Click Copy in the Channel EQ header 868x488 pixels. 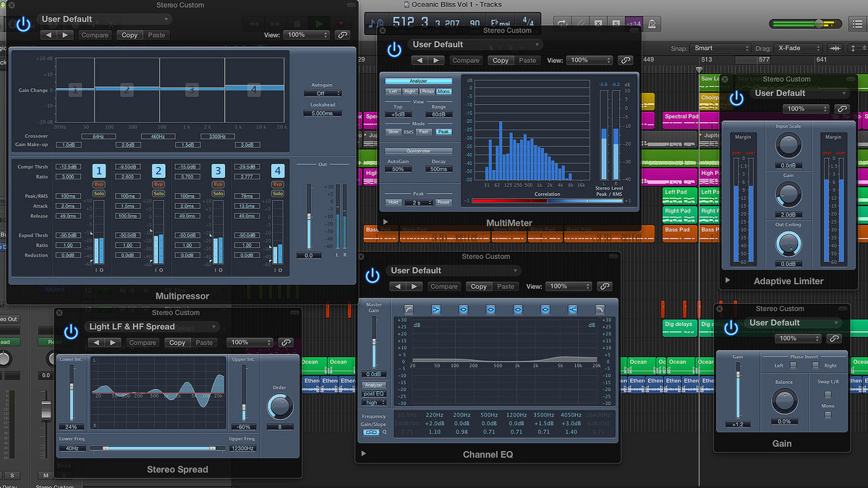[x=478, y=286]
